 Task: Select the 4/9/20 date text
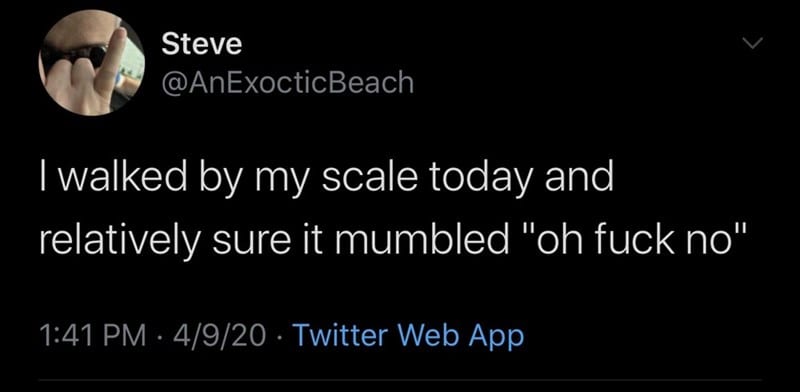(x=220, y=336)
